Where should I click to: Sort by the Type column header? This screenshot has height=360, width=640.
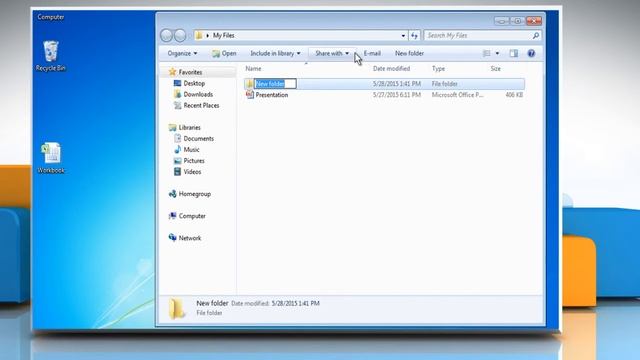pos(438,69)
